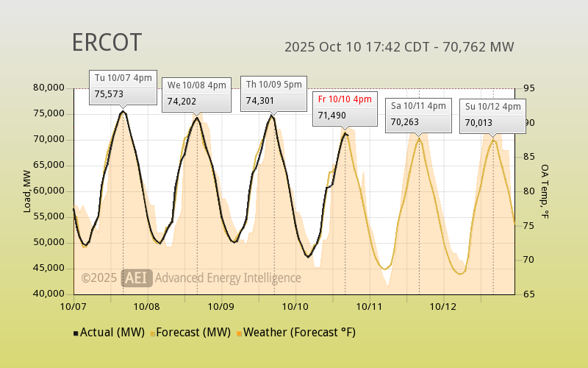Click the Tu 10/07 4pm peak label

(x=123, y=86)
